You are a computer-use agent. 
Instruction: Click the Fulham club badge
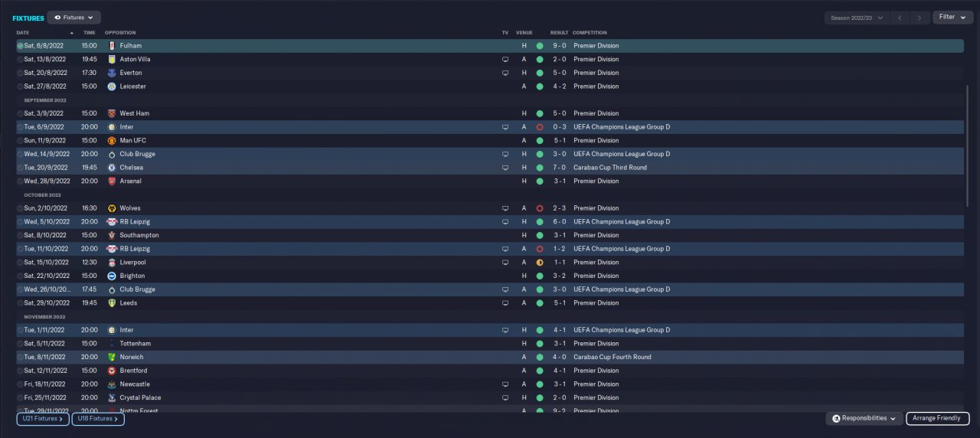point(111,46)
